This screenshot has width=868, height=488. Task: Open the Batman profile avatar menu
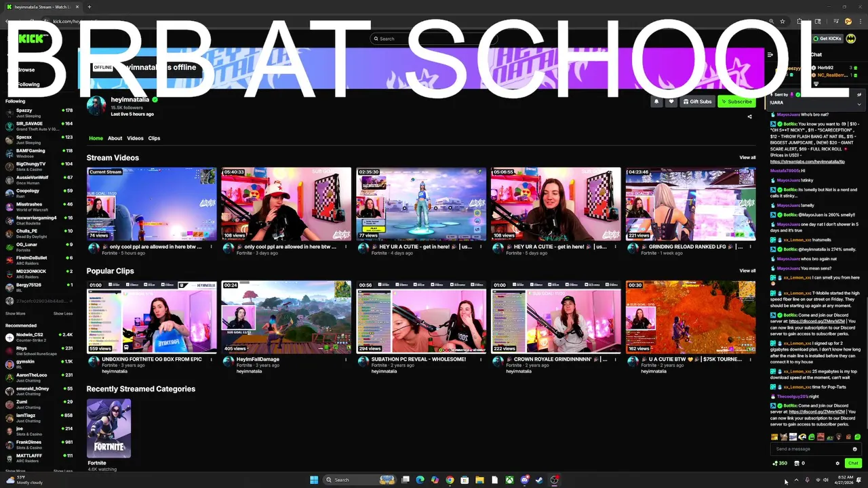[x=850, y=39]
